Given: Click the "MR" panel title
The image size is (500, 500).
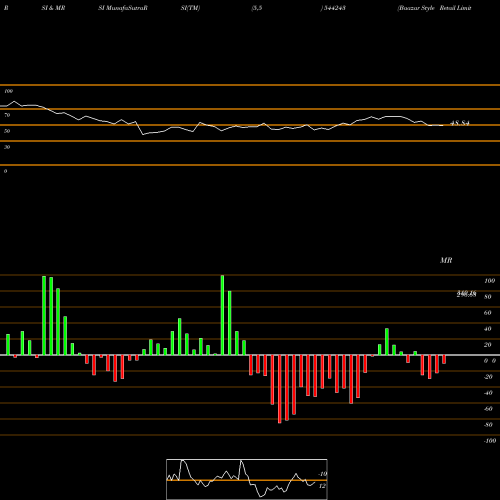Looking at the screenshot, I should tap(446, 260).
